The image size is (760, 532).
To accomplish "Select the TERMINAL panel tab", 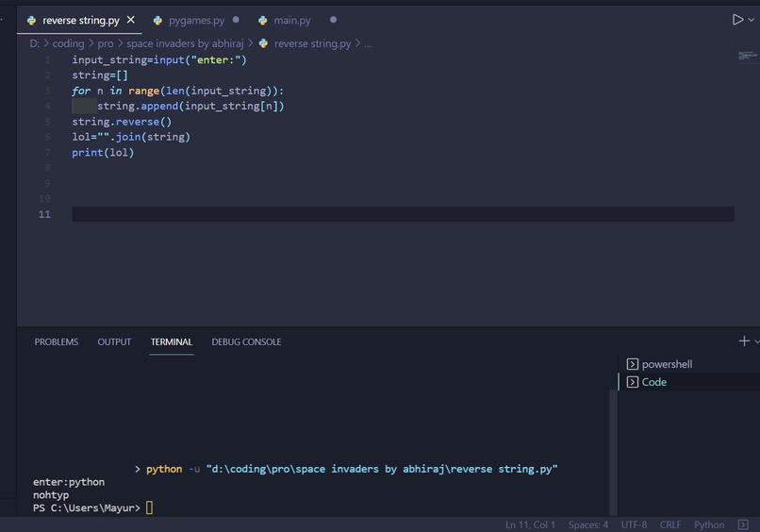I will [172, 341].
